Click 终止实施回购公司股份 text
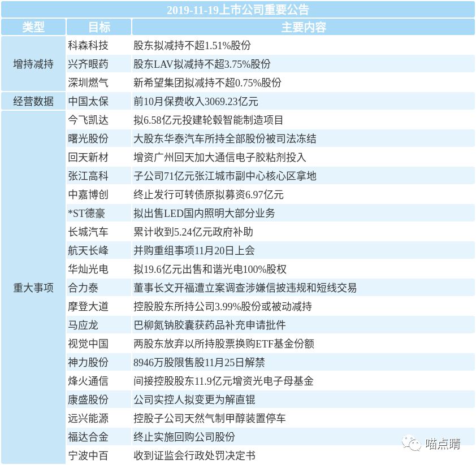The image size is (476, 465). (x=184, y=437)
